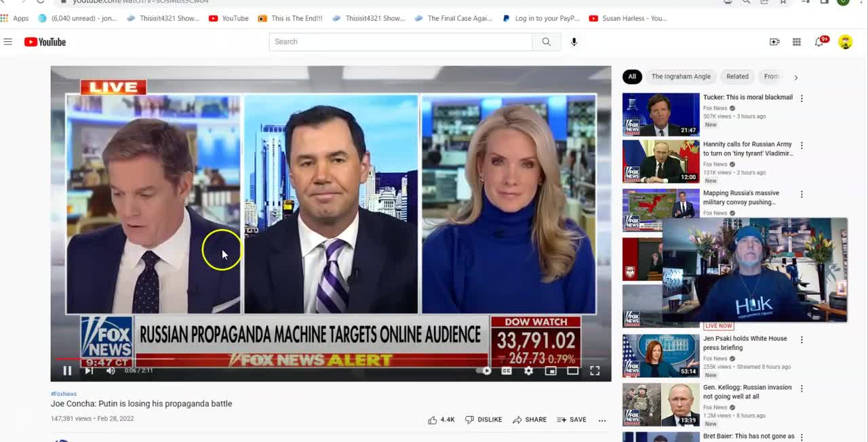Open the Gen. Kellogg video thumbnail
Image resolution: width=868 pixels, height=442 pixels.
(x=660, y=404)
